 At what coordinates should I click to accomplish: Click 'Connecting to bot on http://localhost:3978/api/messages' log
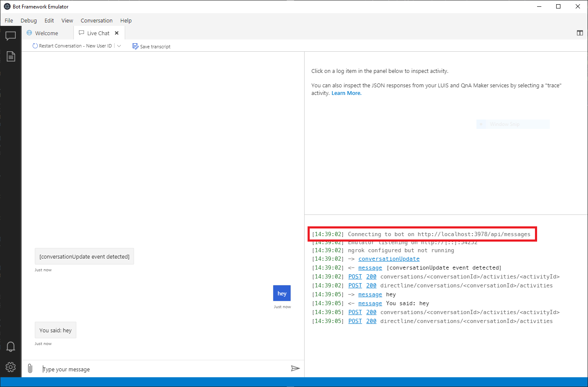(439, 234)
